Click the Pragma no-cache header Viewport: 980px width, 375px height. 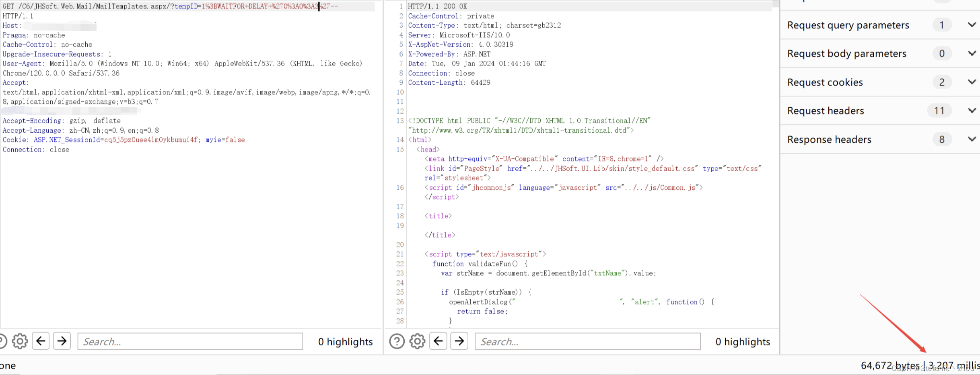(x=34, y=35)
